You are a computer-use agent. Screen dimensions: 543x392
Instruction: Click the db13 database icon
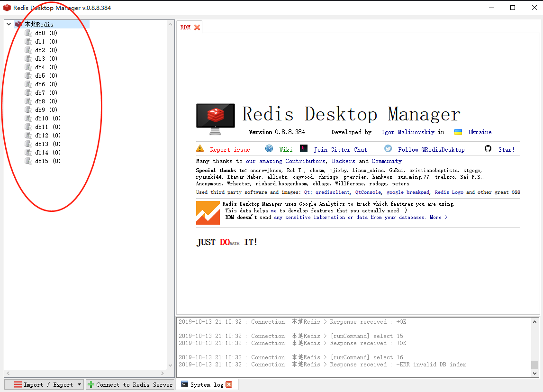[28, 144]
